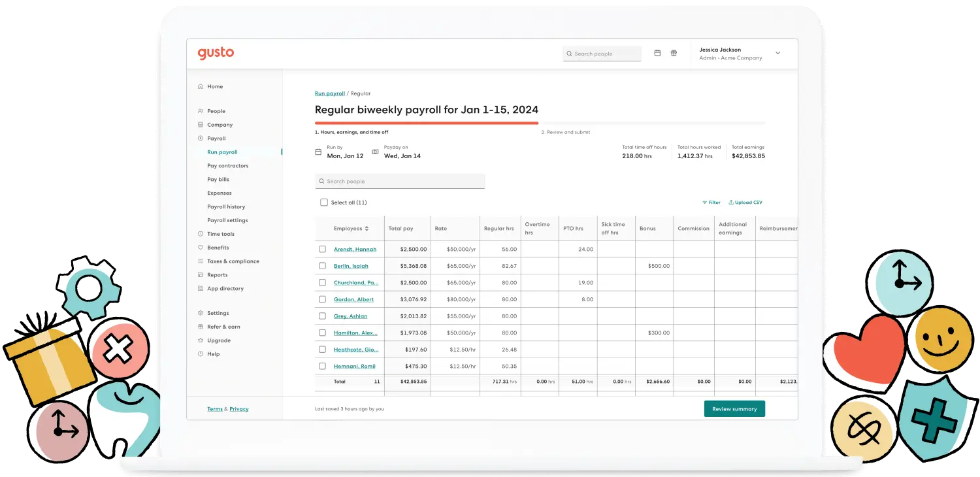Expand the Jessica Jackson account dropdown

click(x=777, y=53)
